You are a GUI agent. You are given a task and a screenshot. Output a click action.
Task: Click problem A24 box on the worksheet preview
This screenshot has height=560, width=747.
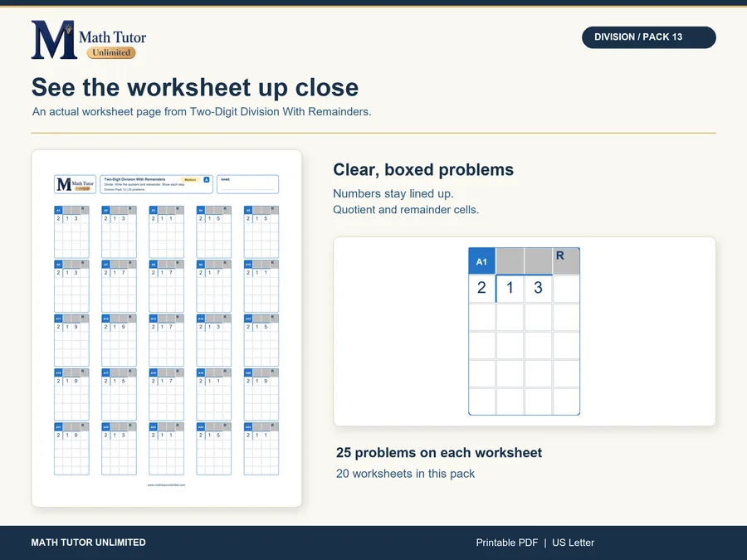[214, 449]
